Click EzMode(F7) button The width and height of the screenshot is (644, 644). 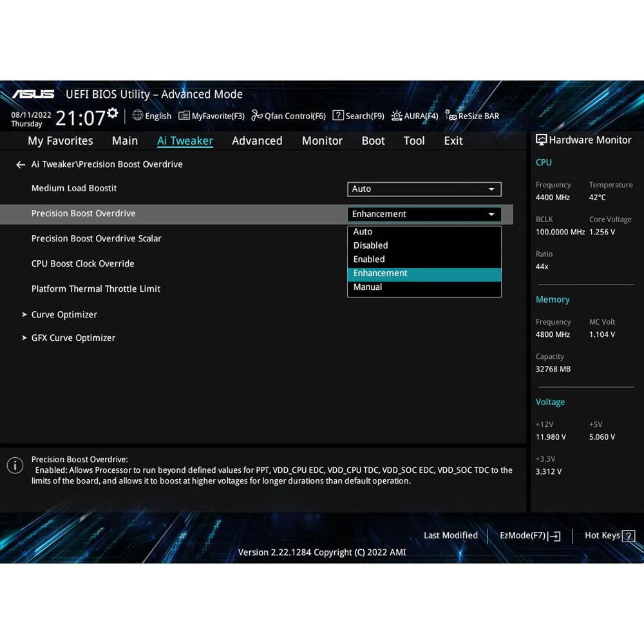[530, 536]
